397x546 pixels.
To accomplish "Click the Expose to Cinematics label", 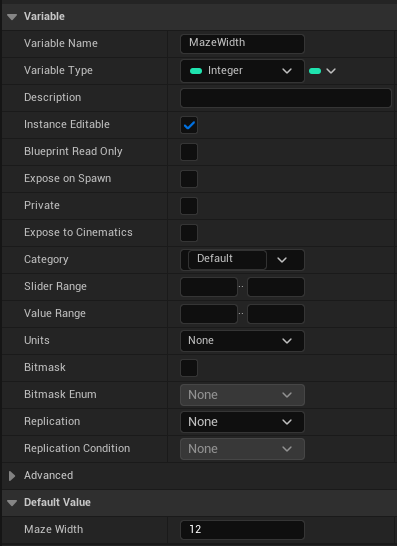I will point(78,232).
